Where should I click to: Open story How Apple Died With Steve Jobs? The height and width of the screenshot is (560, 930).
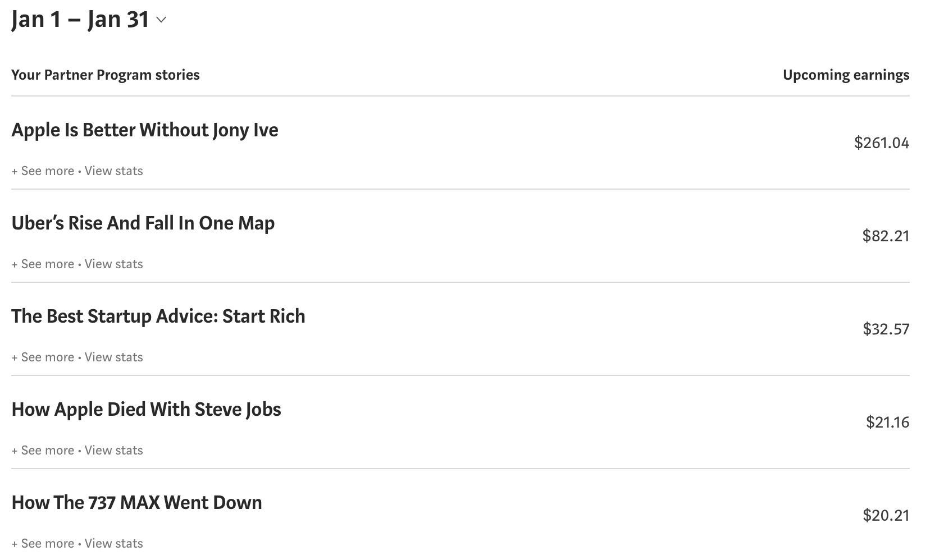coord(146,410)
